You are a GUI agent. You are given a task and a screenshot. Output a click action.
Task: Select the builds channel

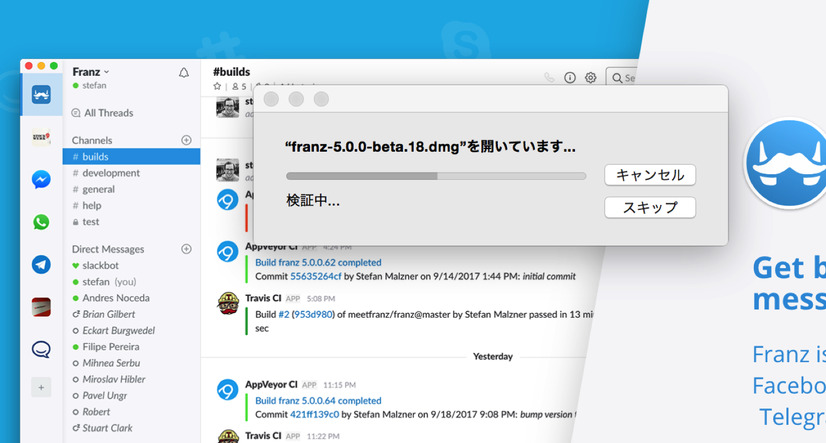(x=131, y=156)
